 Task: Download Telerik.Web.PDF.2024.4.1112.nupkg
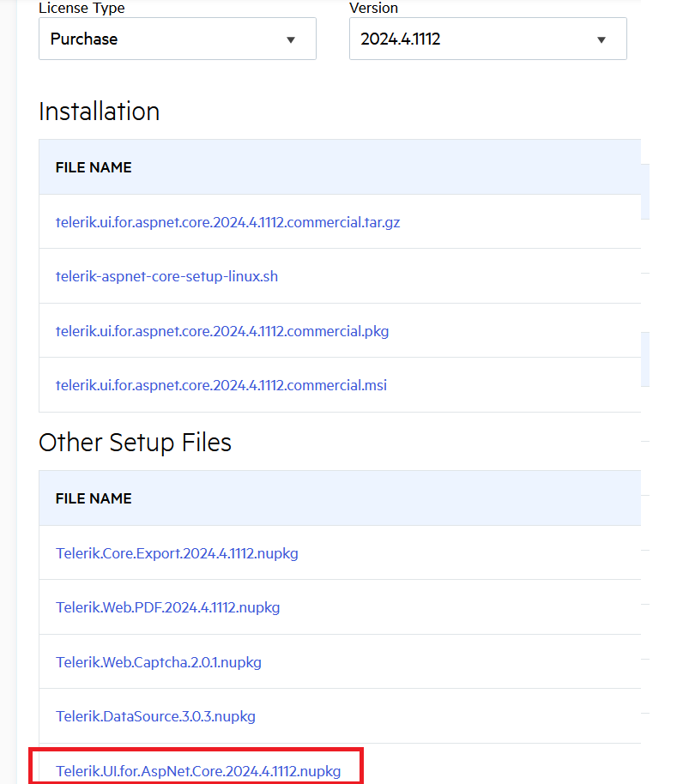point(167,607)
